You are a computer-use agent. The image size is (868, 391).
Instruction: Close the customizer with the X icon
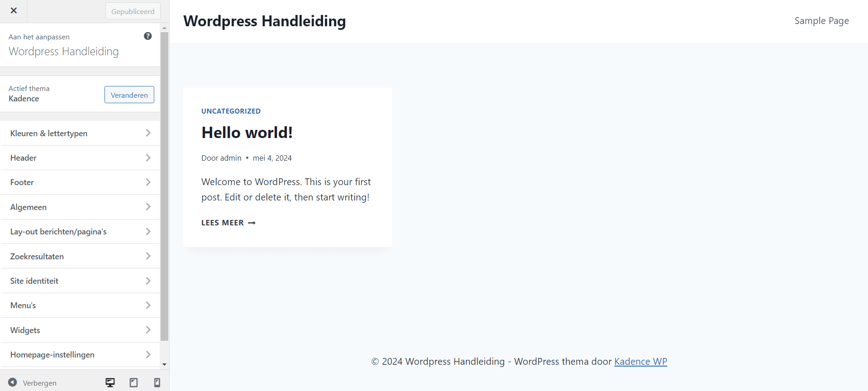point(14,11)
